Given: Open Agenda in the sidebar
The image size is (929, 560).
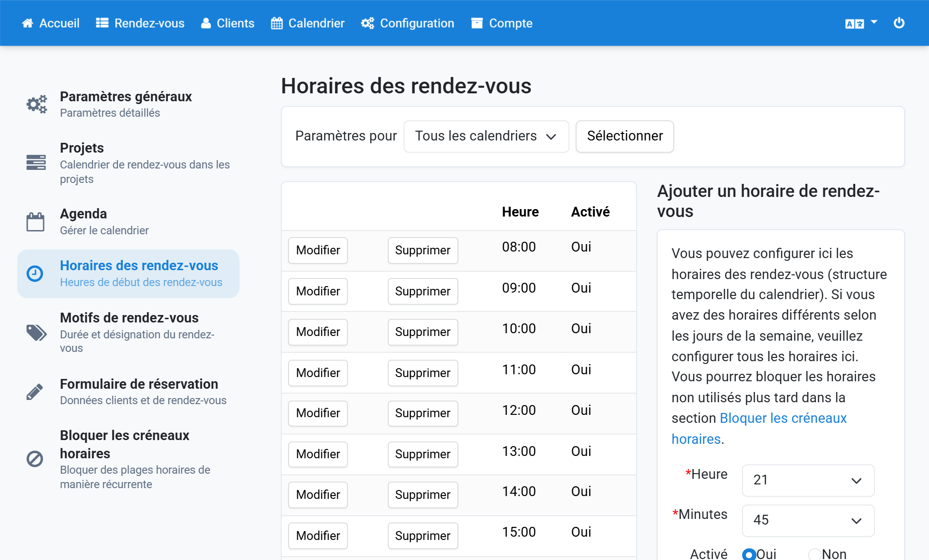Looking at the screenshot, I should (128, 222).
